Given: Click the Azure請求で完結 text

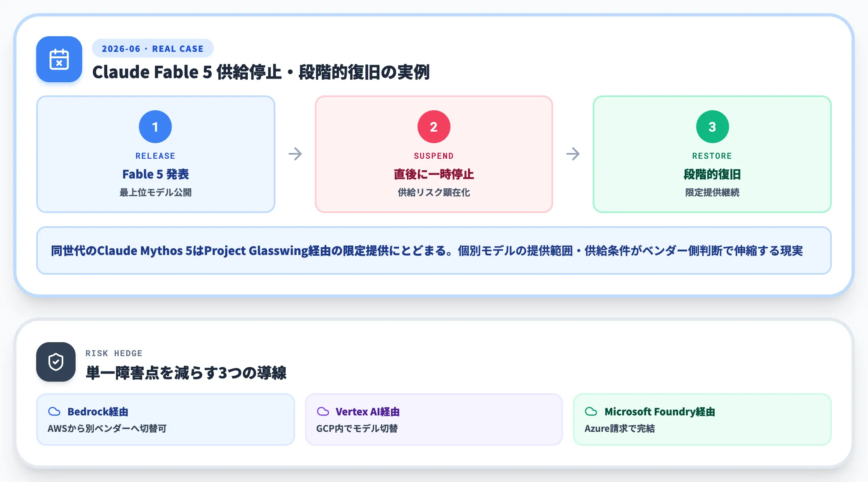Looking at the screenshot, I should point(620,429).
